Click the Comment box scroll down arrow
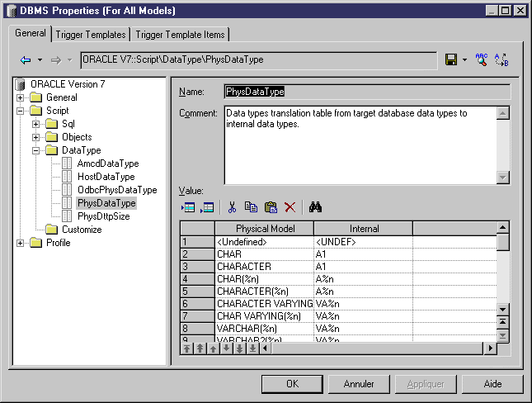This screenshot has width=532, height=403. click(x=503, y=178)
